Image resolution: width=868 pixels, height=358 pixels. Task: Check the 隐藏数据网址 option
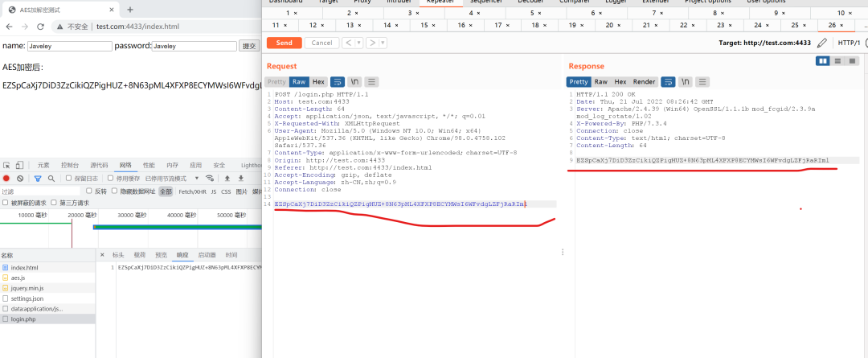(x=115, y=191)
